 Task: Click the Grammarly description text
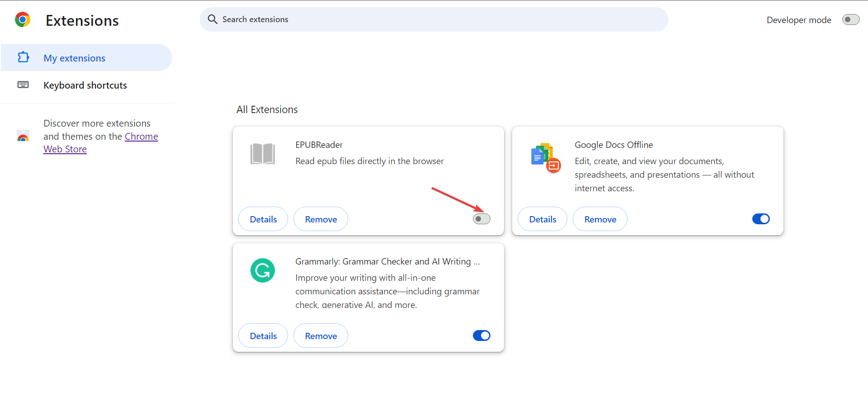click(387, 291)
